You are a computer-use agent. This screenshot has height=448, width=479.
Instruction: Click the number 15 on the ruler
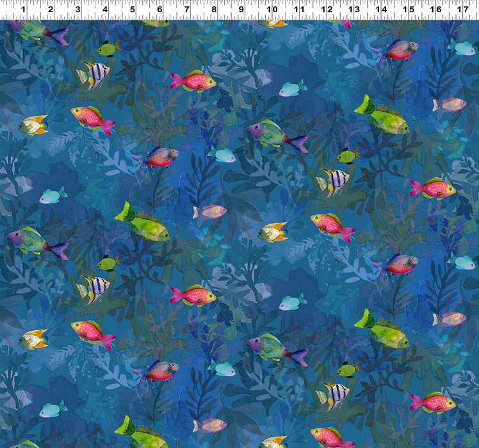[408, 10]
